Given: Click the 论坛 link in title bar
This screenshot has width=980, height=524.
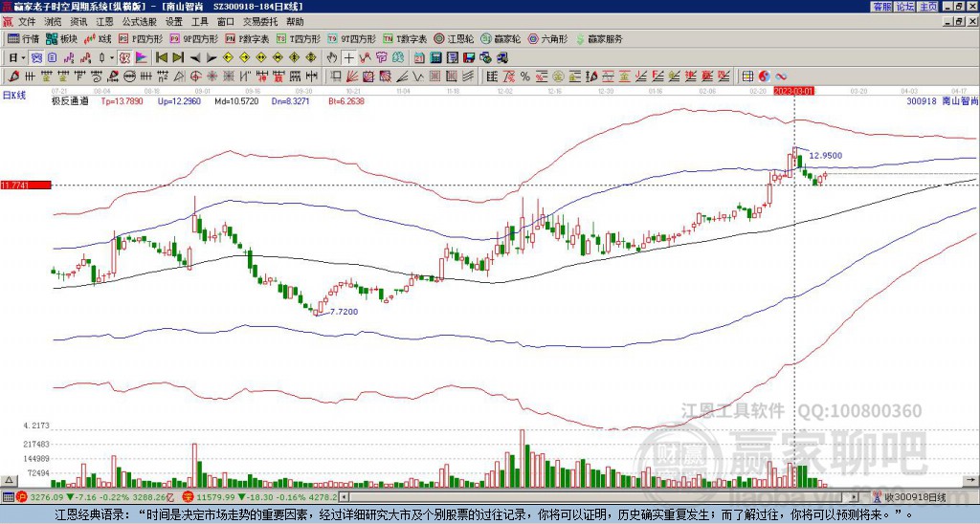Looking at the screenshot, I should (x=904, y=7).
